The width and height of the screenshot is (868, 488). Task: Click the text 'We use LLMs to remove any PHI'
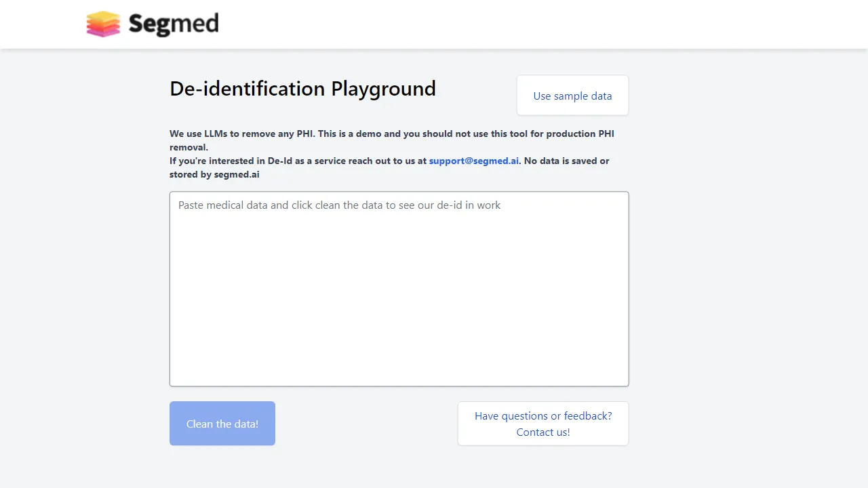[242, 134]
